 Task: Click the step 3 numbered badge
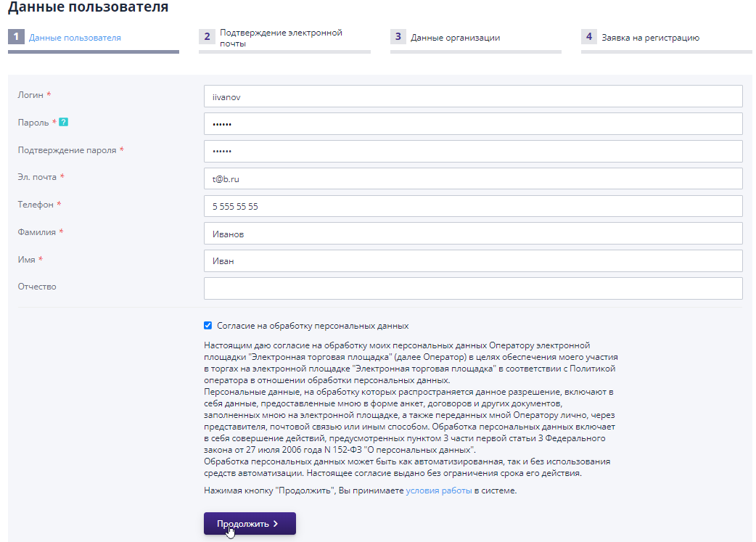click(398, 36)
